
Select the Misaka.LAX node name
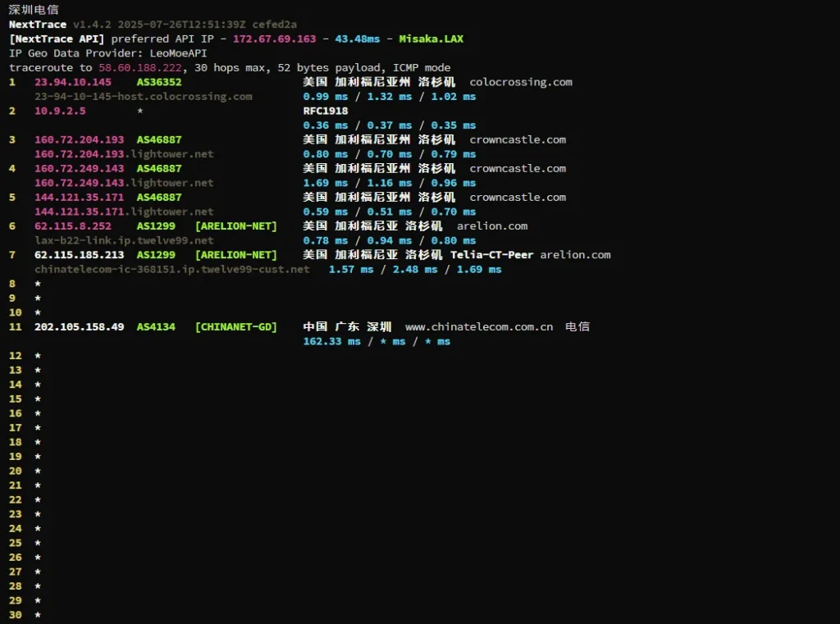[431, 39]
